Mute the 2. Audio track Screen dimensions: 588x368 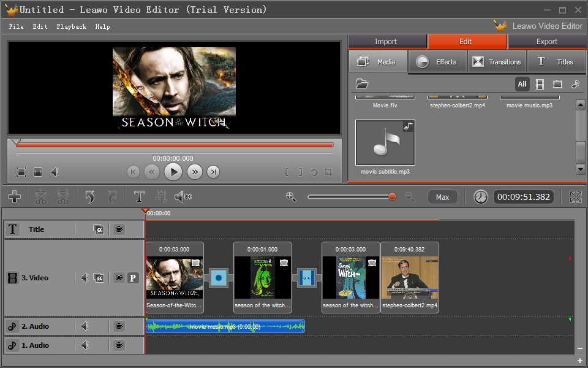[85, 326]
